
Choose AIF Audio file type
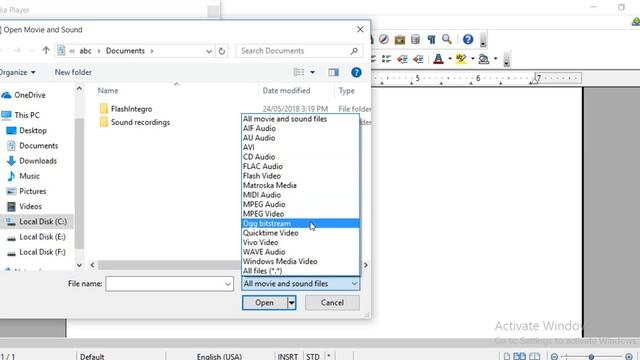300,128
